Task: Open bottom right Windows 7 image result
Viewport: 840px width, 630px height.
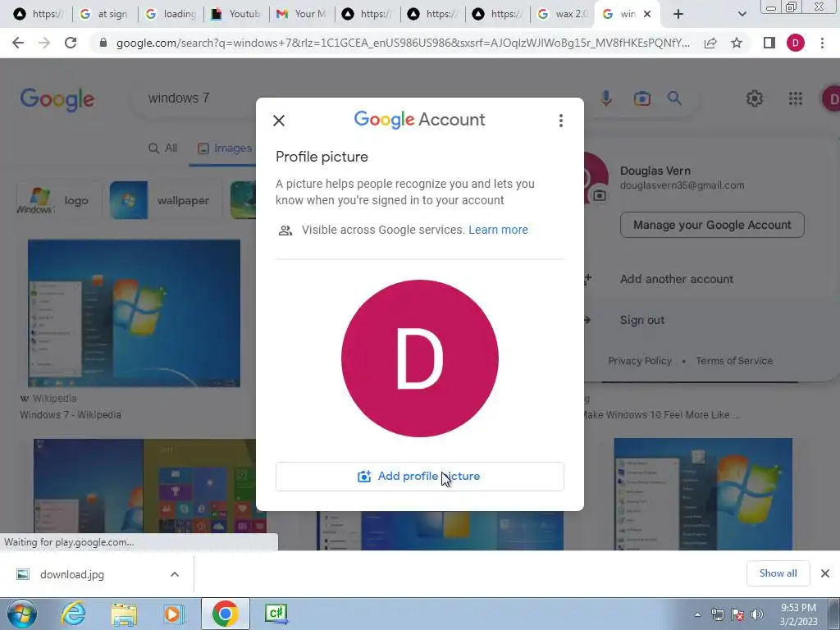Action: (703, 494)
